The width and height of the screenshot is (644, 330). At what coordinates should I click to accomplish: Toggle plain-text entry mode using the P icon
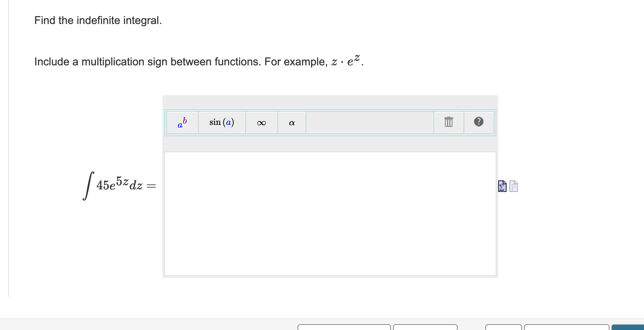[x=514, y=186]
